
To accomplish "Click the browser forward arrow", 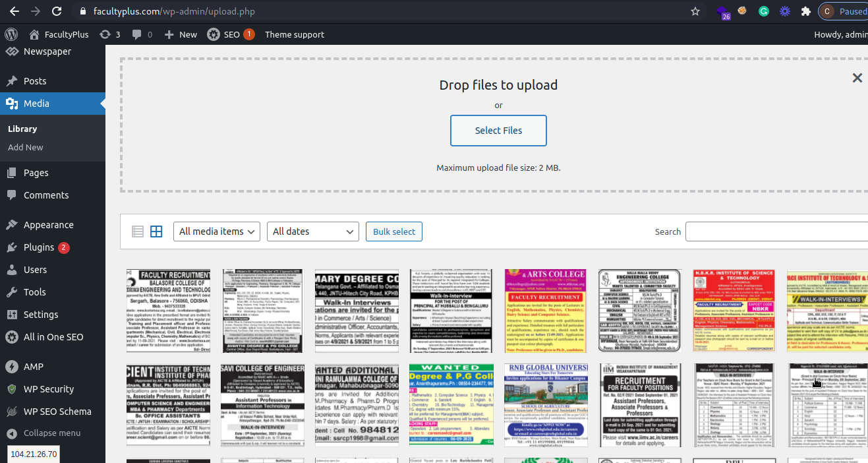I will 36,11.
